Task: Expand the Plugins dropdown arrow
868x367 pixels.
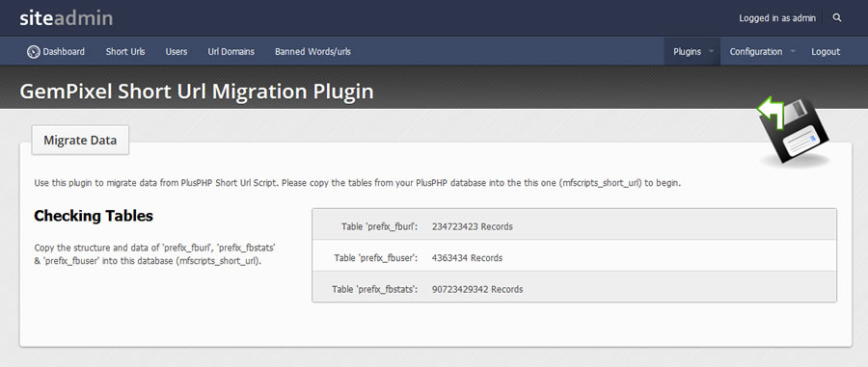Action: tap(711, 51)
